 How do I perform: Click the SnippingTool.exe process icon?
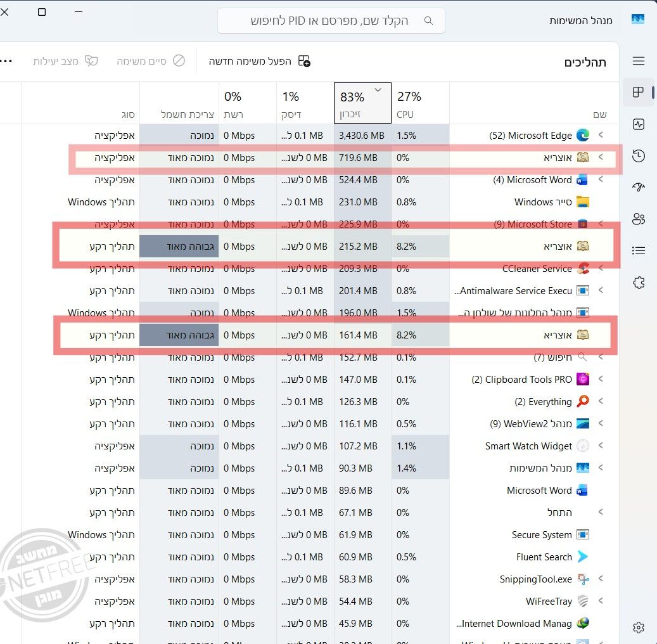pos(583,579)
